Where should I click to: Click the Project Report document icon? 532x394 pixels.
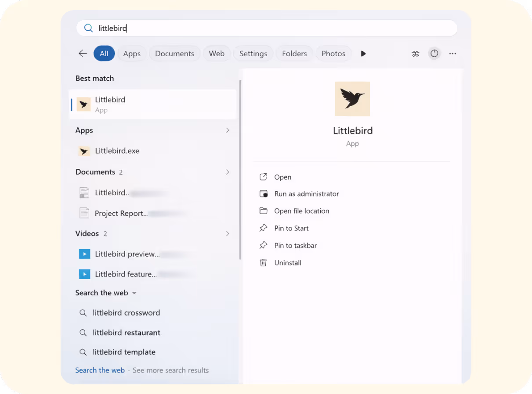tap(84, 213)
